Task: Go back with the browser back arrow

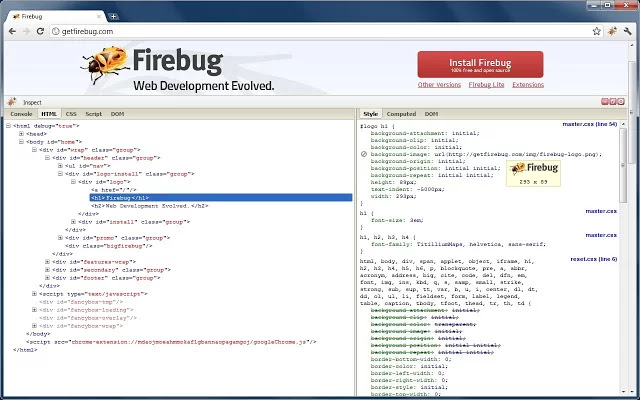Action: (x=12, y=31)
